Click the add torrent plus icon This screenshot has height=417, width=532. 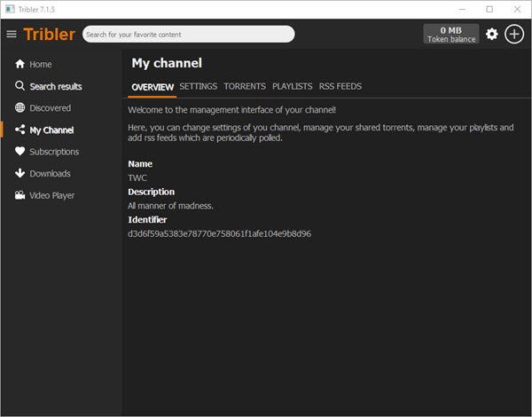[x=514, y=34]
